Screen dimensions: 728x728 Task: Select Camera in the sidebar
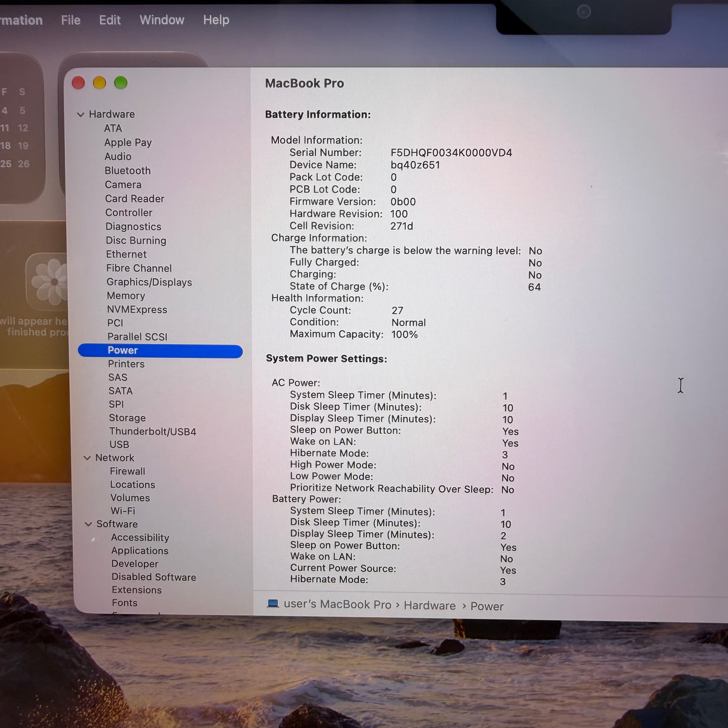tap(123, 184)
